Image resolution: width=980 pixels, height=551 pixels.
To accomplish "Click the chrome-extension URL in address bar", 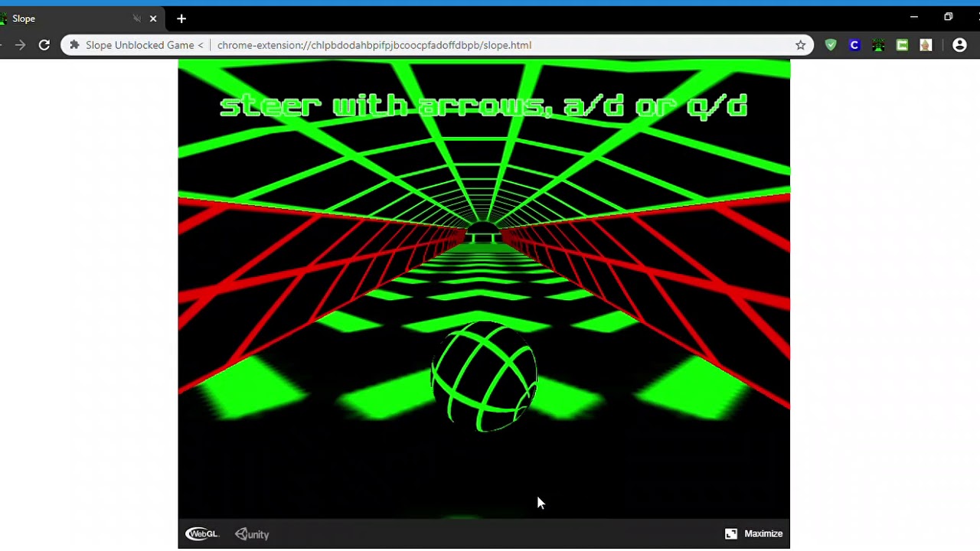I will tap(374, 45).
